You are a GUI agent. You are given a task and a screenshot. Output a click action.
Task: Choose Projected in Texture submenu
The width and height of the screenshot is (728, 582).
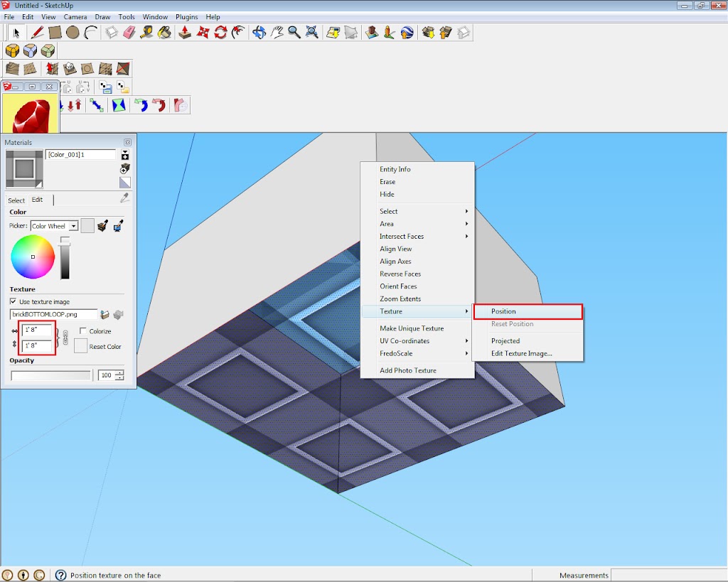tap(528, 340)
